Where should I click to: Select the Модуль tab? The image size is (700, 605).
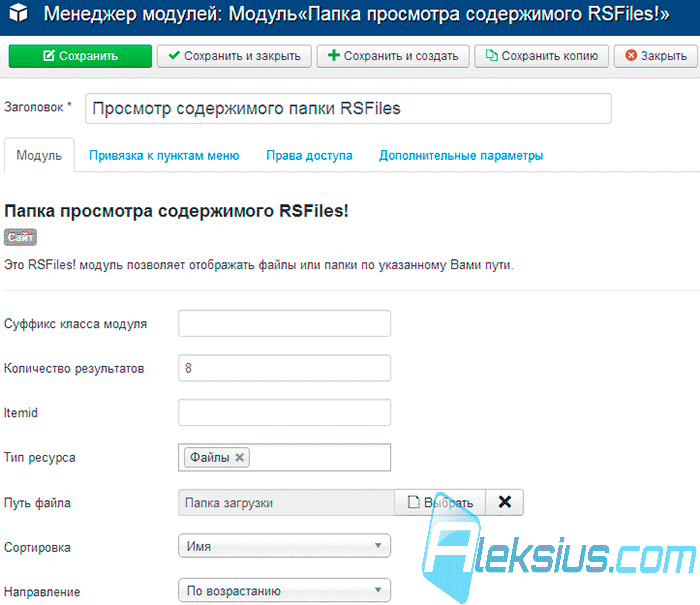39,155
